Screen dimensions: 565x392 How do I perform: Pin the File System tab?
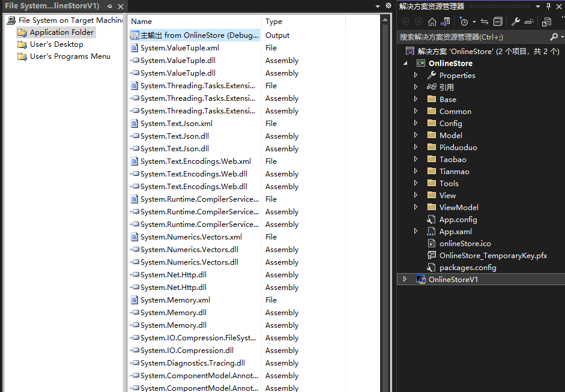click(x=109, y=6)
